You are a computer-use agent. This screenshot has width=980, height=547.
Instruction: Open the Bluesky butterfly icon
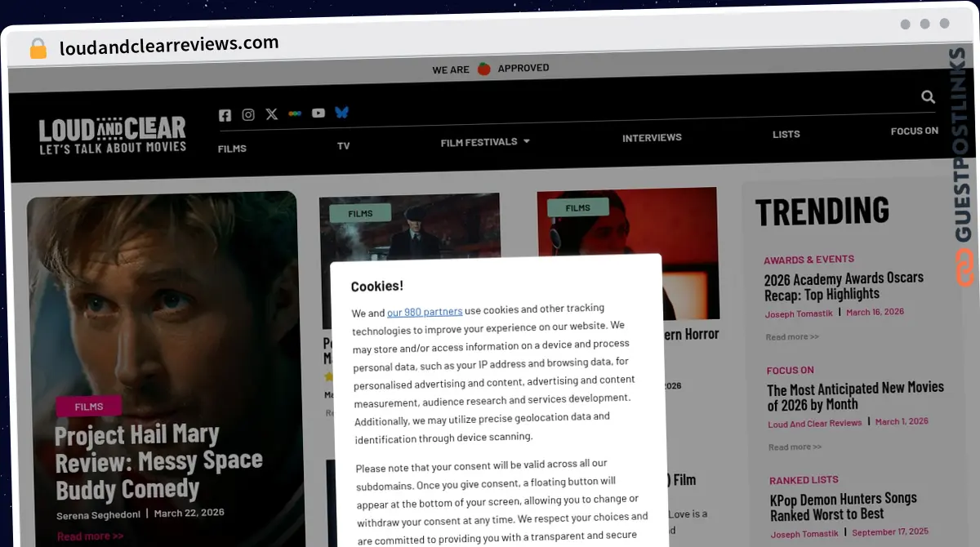(x=341, y=112)
